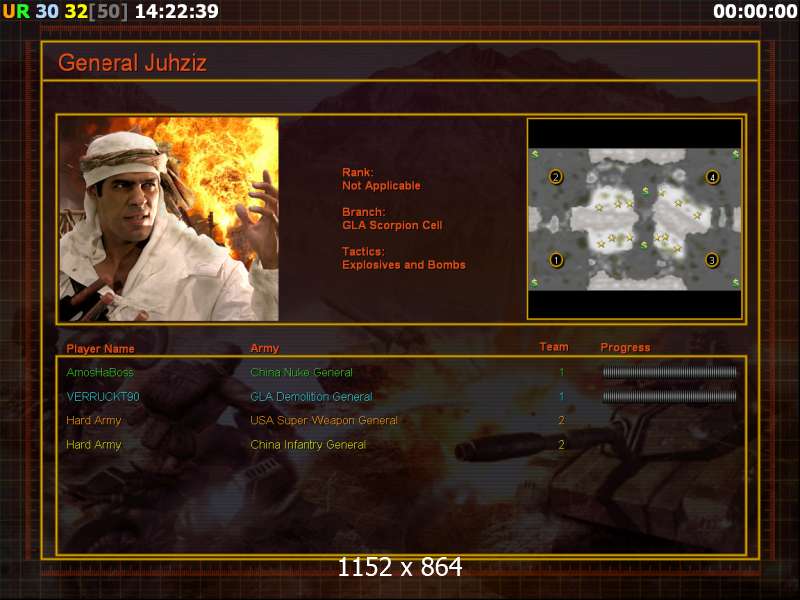Click the Team column header

point(554,347)
